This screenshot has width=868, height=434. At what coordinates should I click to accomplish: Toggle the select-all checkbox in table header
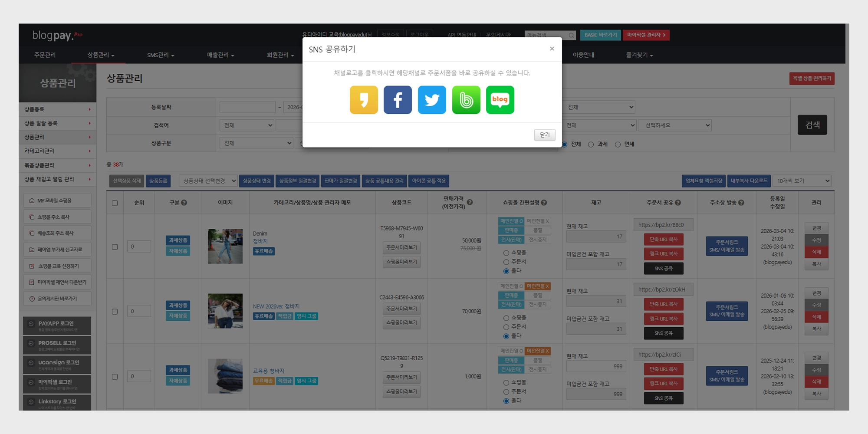click(x=115, y=203)
